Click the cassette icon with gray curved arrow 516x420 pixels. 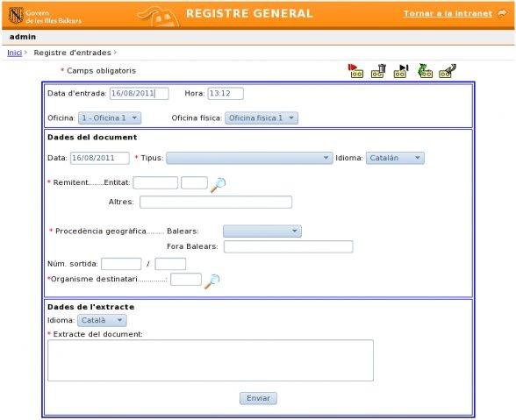(448, 71)
